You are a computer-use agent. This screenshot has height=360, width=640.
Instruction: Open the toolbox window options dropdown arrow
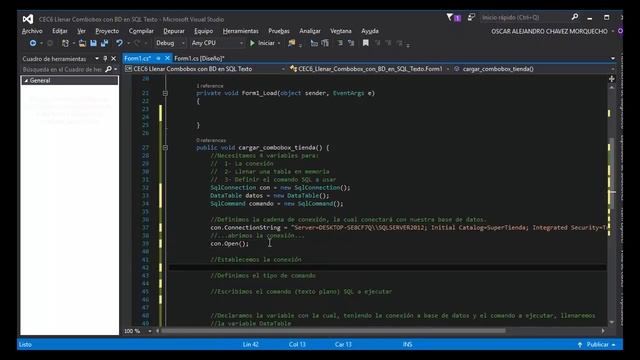pyautogui.click(x=97, y=59)
